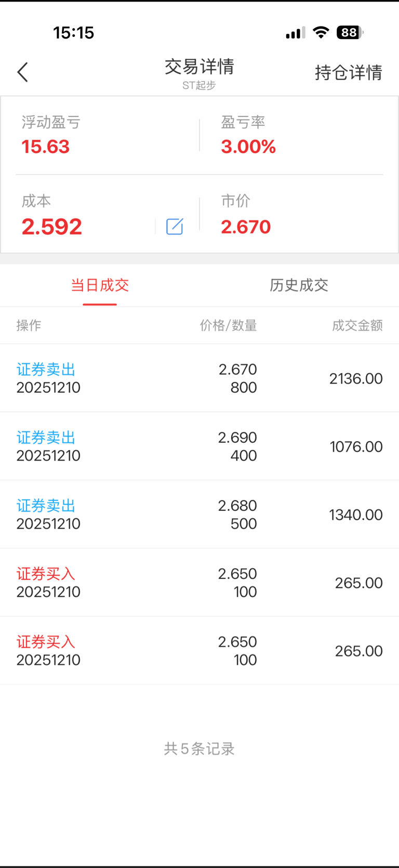Tap the 交易详情 page title
Screen dimensions: 399x868
coord(199,67)
